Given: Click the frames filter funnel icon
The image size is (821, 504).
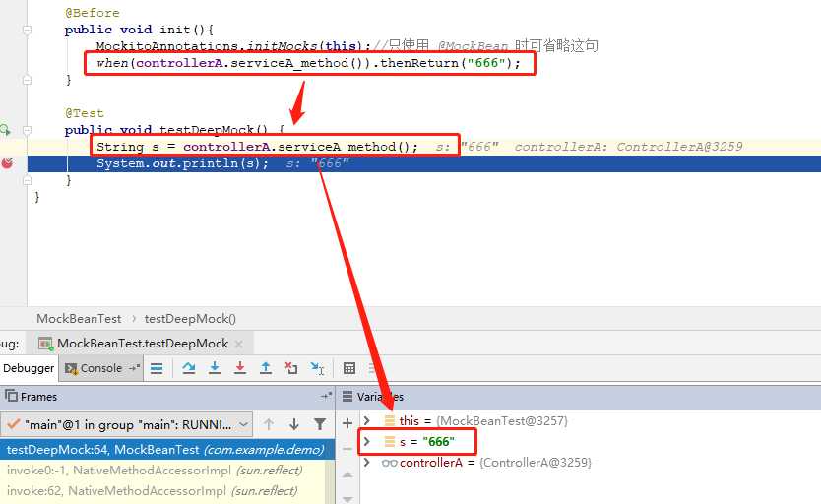Looking at the screenshot, I should pos(319,424).
